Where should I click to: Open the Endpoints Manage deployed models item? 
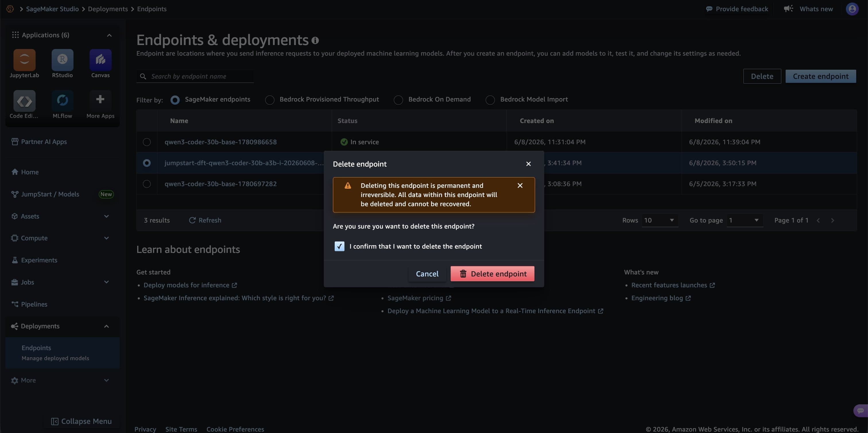coord(62,353)
